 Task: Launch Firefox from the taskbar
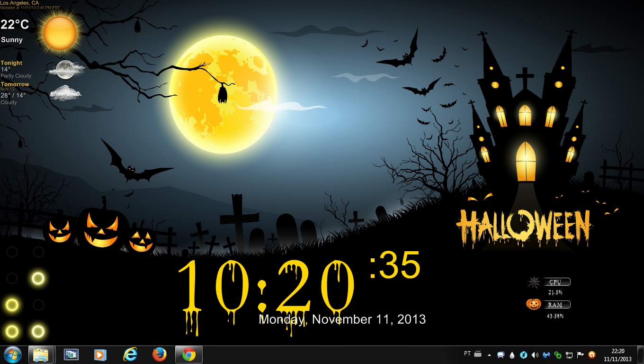pyautogui.click(x=159, y=355)
